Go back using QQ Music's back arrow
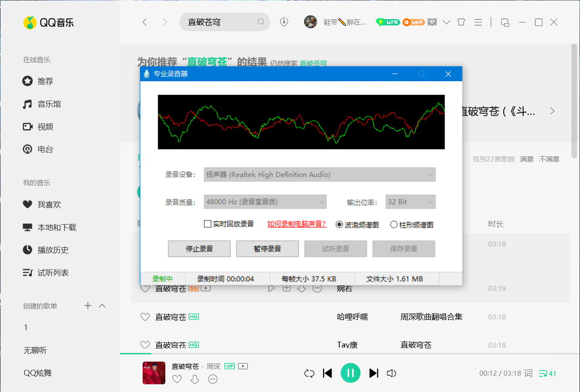This screenshot has width=580, height=392. [144, 22]
